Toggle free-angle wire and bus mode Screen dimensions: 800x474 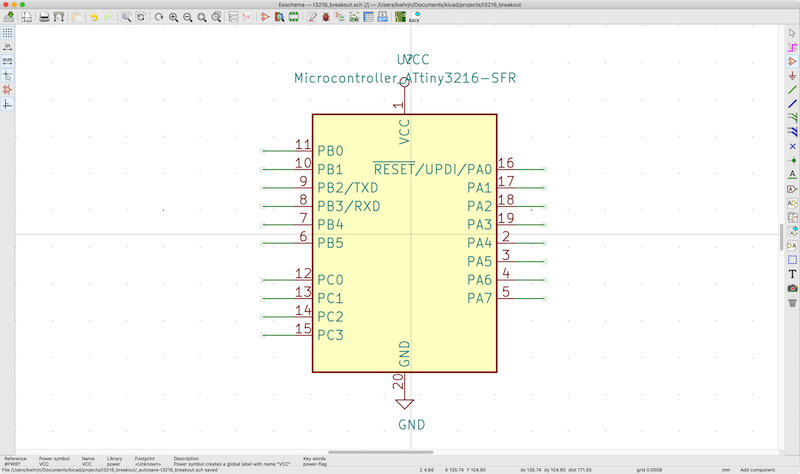pos(7,104)
